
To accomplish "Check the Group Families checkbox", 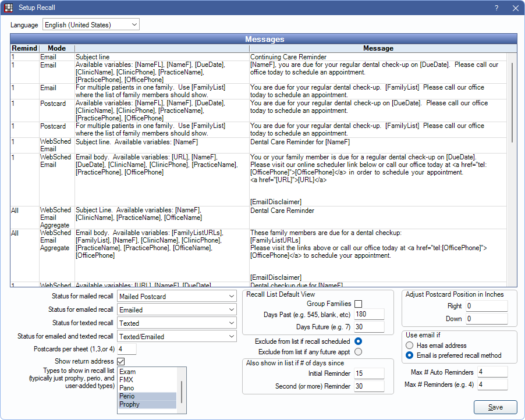I will (x=358, y=304).
